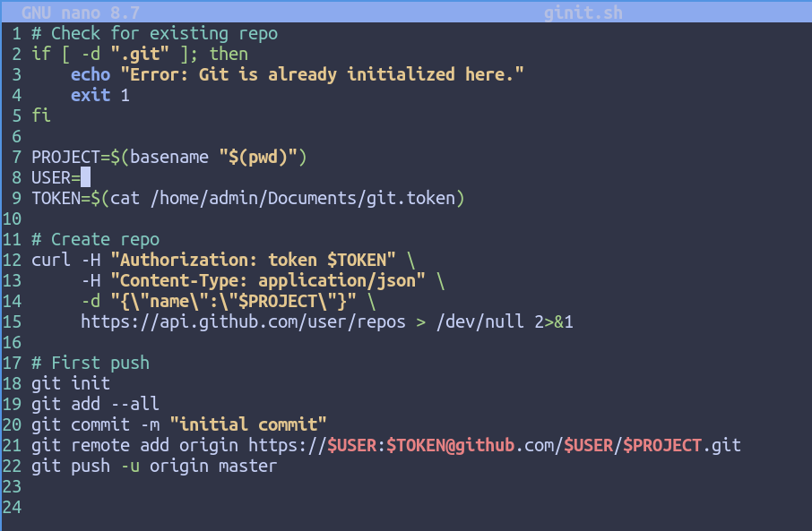The image size is (812, 531).
Task: Click the URL "https://api.github.com/user/repos"
Action: (244, 321)
